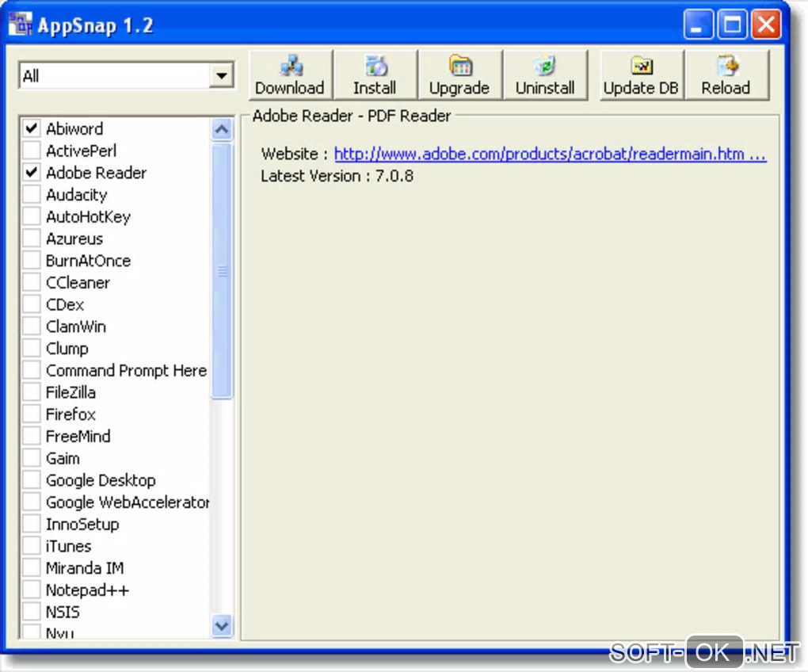
Task: Select the BurnAtOnce checkbox
Action: (x=32, y=260)
